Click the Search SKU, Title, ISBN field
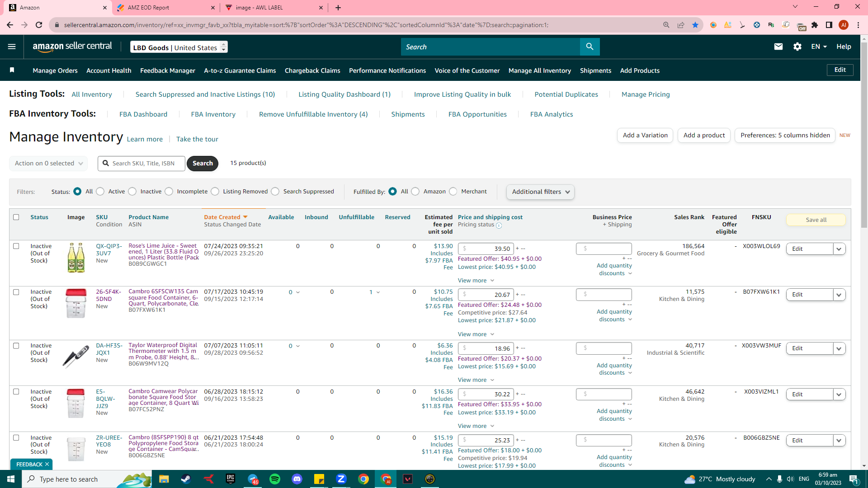Image resolution: width=868 pixels, height=488 pixels. 142,164
